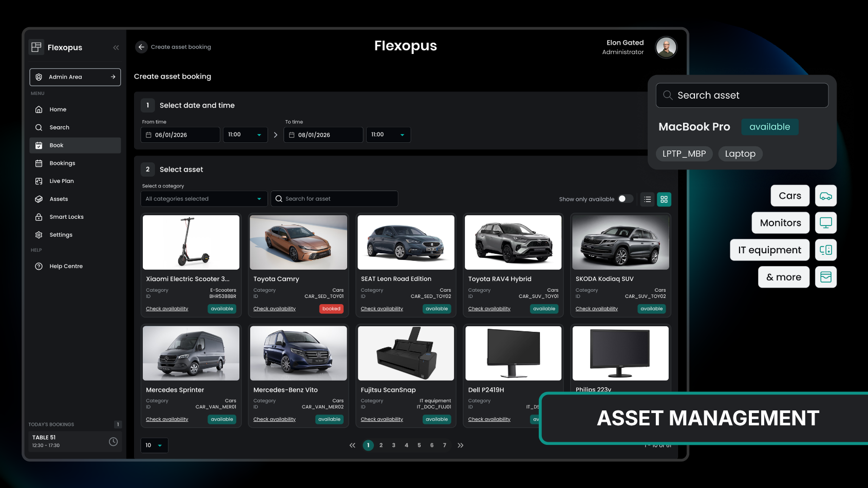
Task: Open Smart Locks from the sidebar
Action: (39, 217)
